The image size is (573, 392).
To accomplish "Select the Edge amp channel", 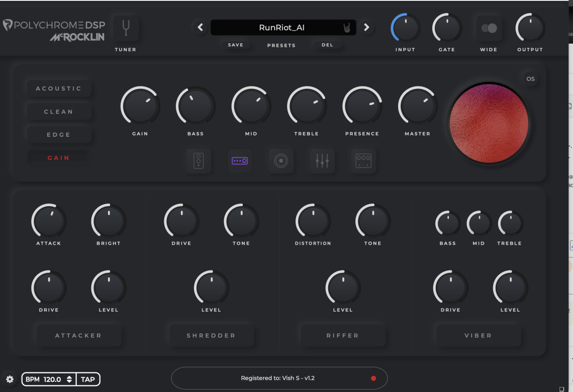I will [x=59, y=135].
